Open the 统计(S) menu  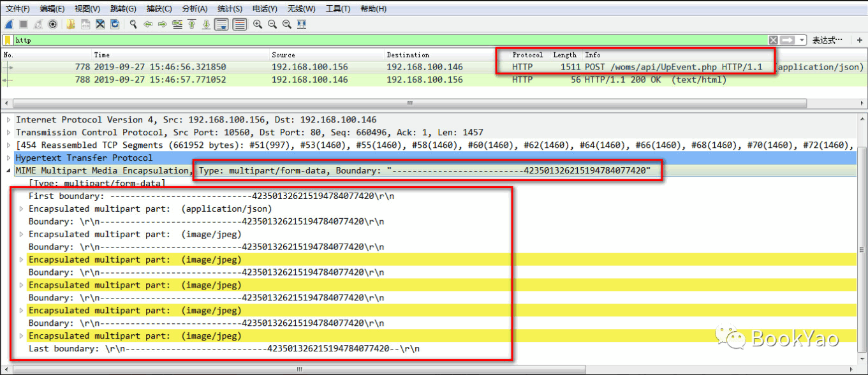(x=229, y=8)
